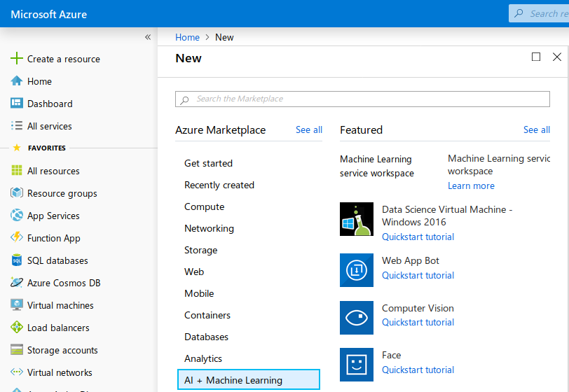Select Databases category

tap(206, 337)
